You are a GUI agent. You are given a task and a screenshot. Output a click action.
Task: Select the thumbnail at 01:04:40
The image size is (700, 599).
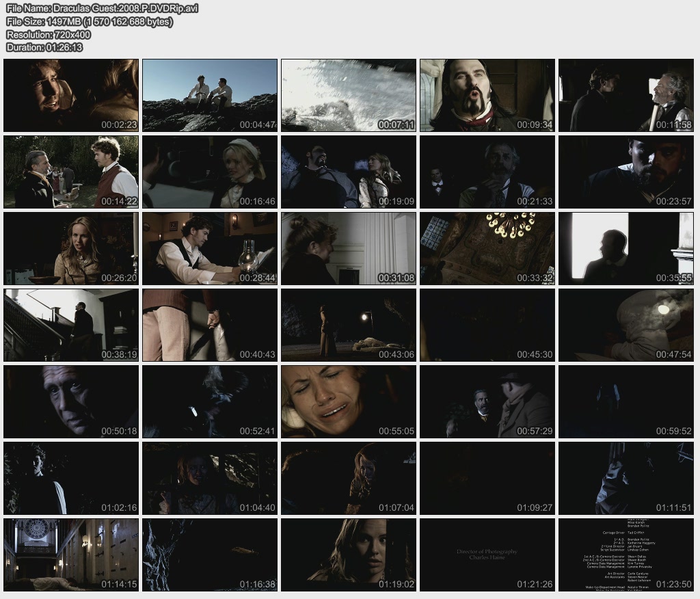tap(210, 479)
